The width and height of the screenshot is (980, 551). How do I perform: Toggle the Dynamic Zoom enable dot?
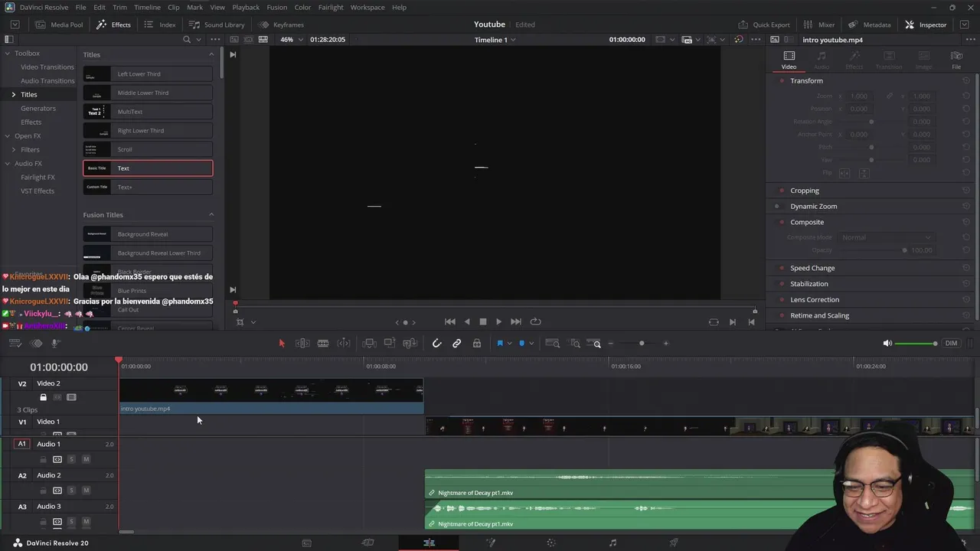[777, 206]
